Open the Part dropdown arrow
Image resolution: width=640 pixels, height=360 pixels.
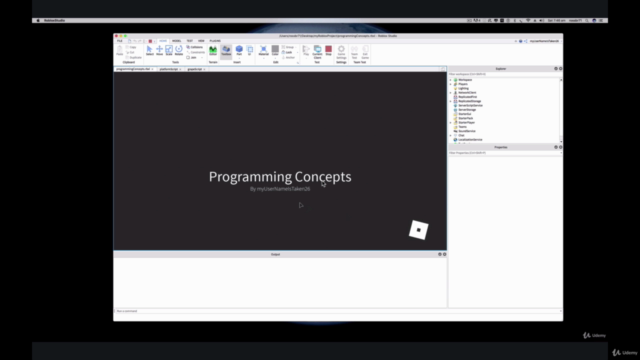pos(239,58)
